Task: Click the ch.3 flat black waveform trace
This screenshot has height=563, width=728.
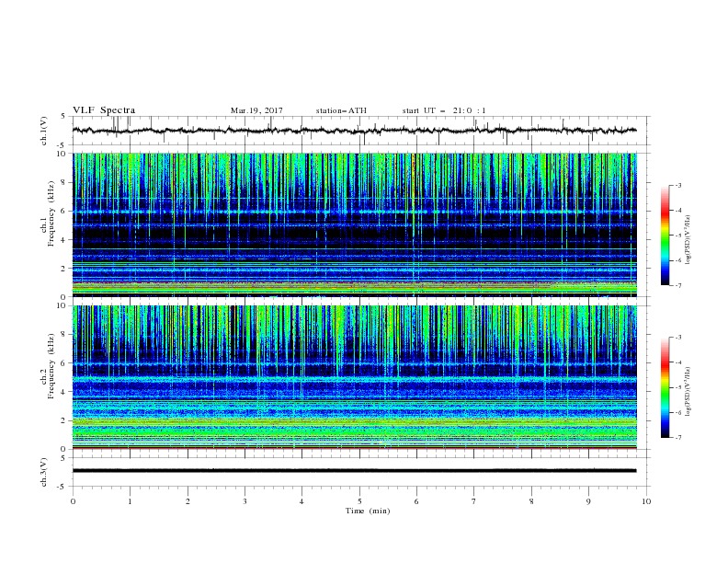Action: click(x=354, y=471)
